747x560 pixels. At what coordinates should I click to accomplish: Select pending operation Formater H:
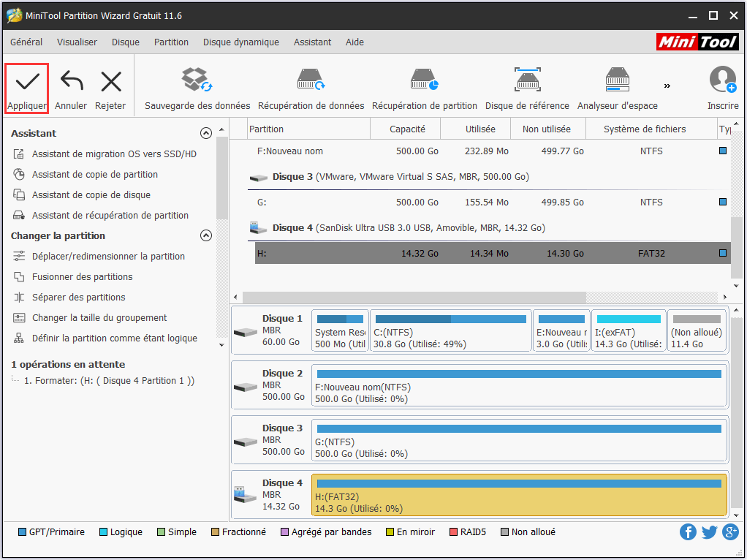(x=109, y=381)
